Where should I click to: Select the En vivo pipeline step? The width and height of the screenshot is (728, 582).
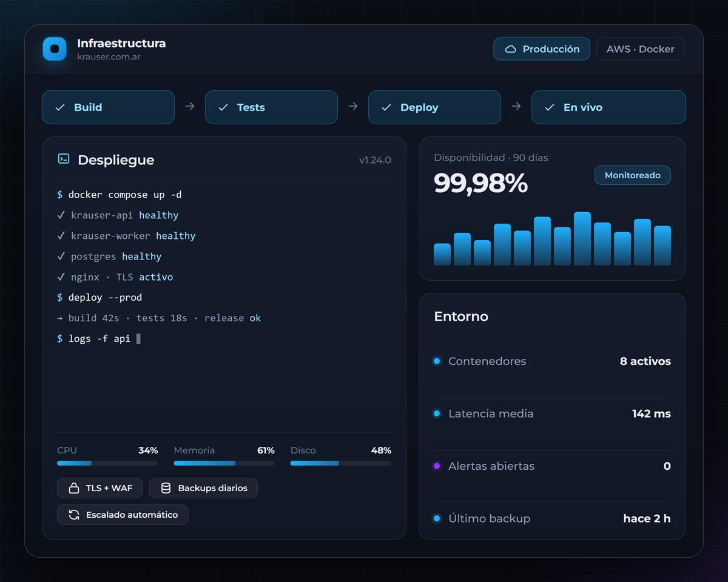click(x=608, y=107)
